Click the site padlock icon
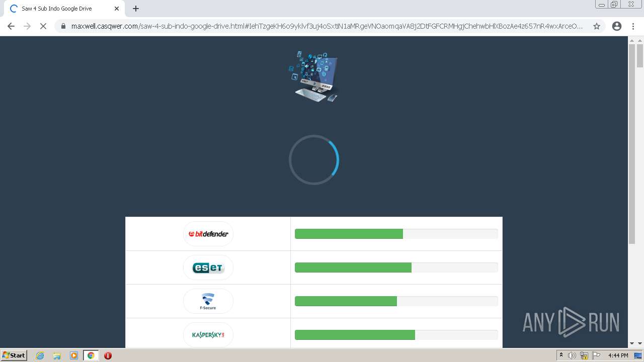 click(63, 26)
